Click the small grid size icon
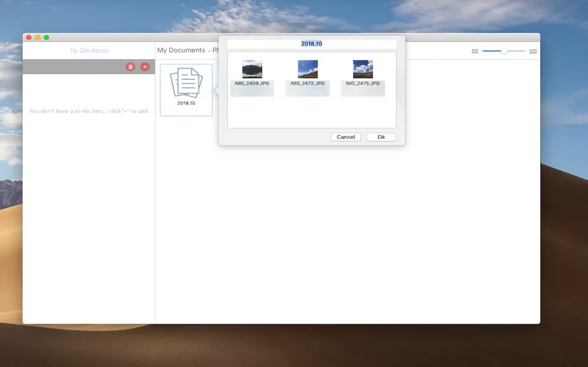The width and height of the screenshot is (588, 367). pos(474,51)
